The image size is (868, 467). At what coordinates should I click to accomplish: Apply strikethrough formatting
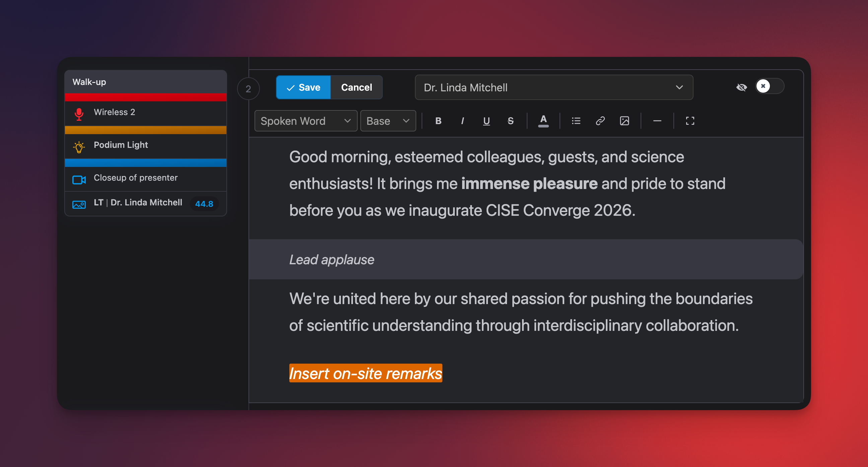click(510, 121)
